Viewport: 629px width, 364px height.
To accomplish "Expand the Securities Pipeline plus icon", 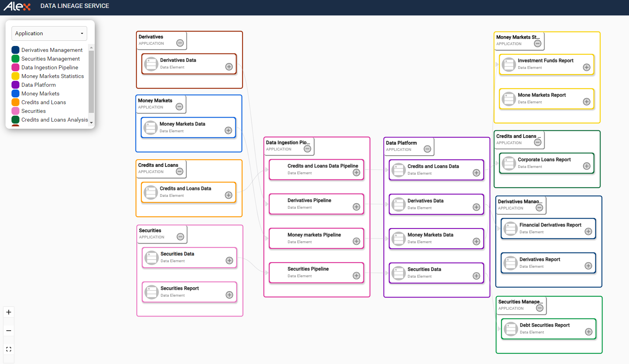I will coord(357,276).
